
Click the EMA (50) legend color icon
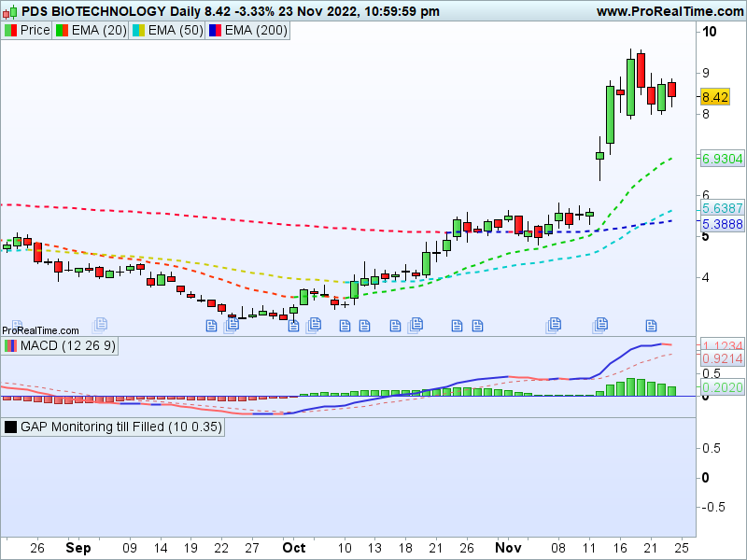(x=138, y=31)
